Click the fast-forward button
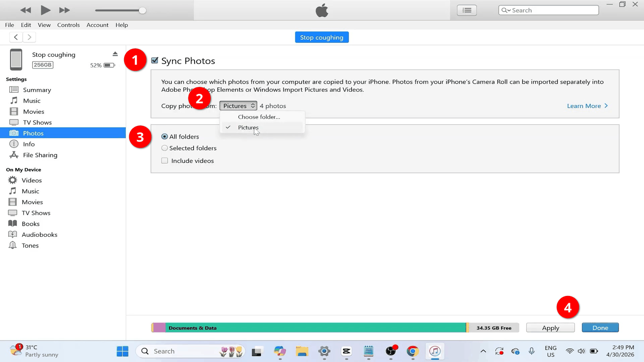This screenshot has height=362, width=644. click(64, 10)
